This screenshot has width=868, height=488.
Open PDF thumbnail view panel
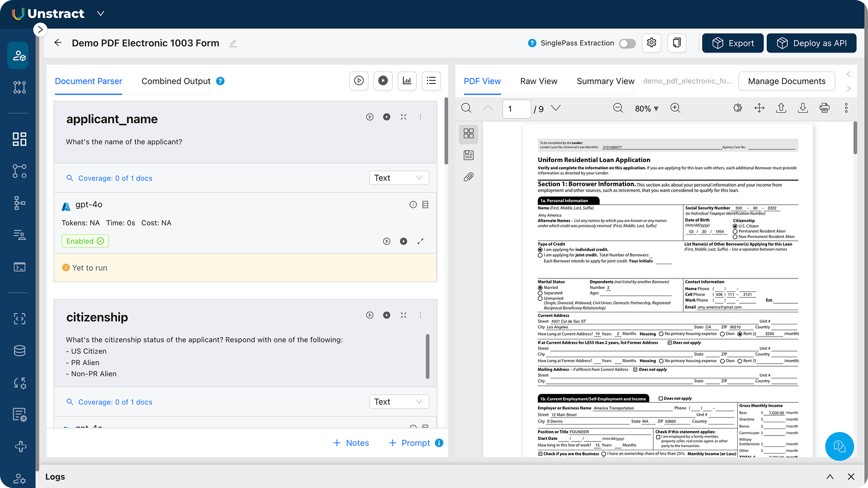(468, 133)
